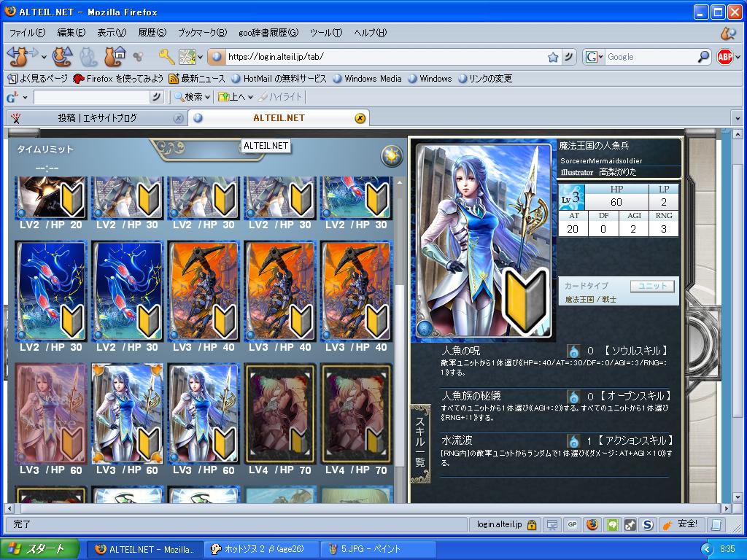Click the ハイライト toolbar button
The image size is (747, 560).
point(281,97)
